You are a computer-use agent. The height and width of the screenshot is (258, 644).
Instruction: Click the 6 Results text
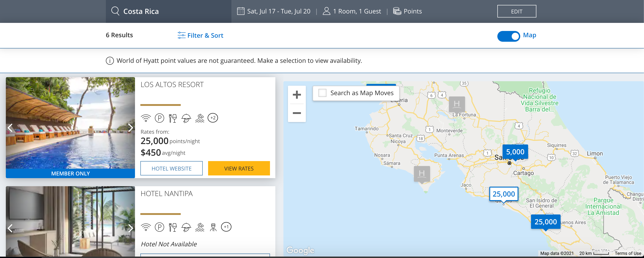pyautogui.click(x=119, y=35)
